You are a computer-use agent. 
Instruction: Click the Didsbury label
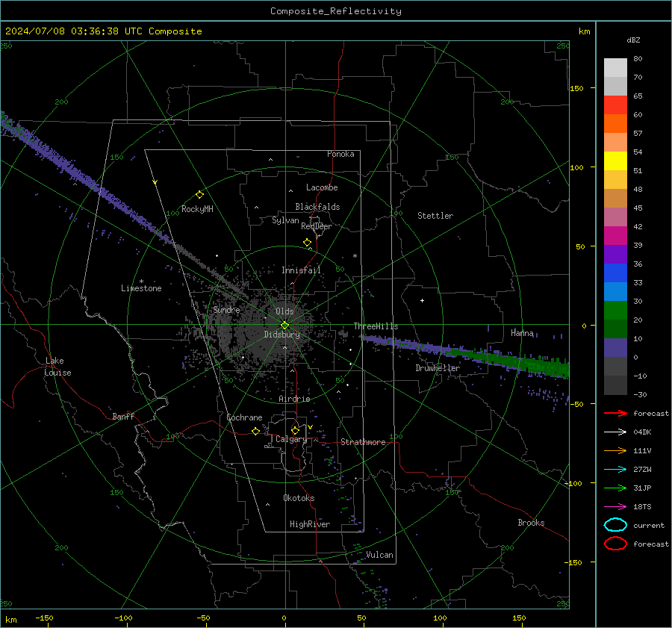coord(281,335)
